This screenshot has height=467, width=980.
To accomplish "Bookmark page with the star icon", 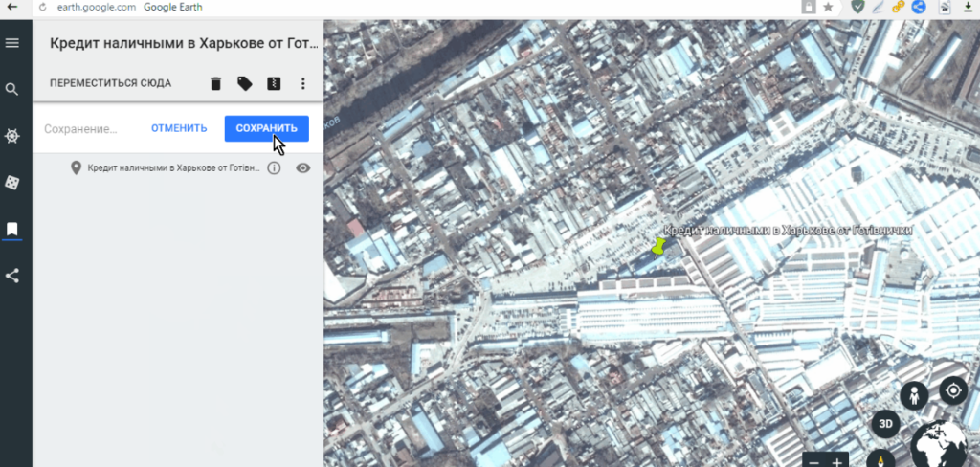I will [828, 7].
